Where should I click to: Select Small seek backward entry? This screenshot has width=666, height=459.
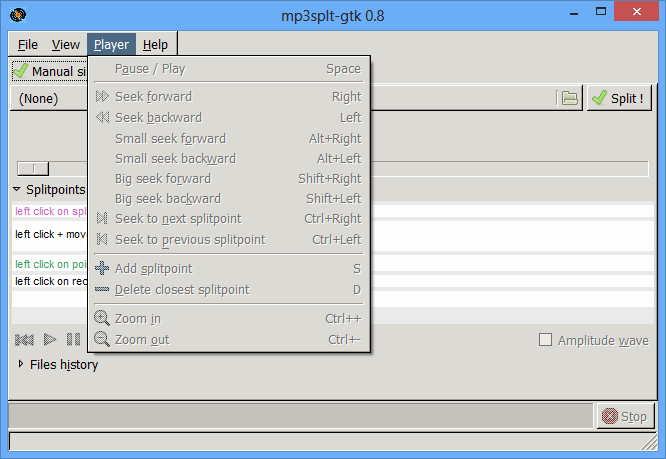(229, 158)
